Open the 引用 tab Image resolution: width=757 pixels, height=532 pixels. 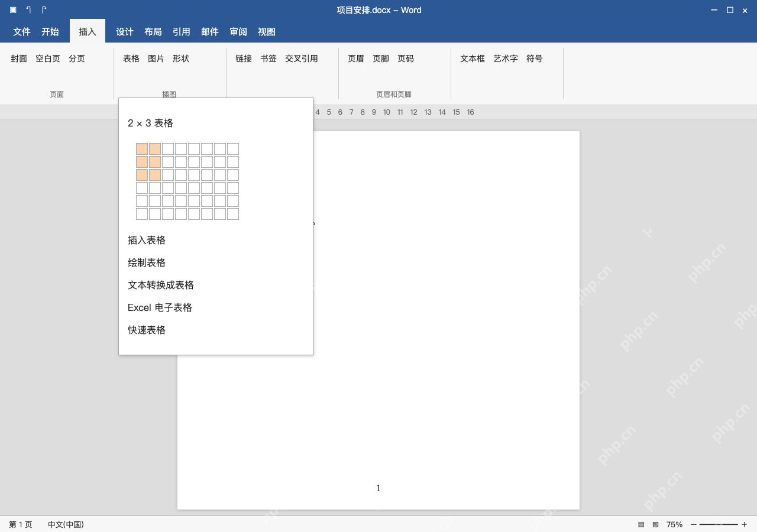182,32
